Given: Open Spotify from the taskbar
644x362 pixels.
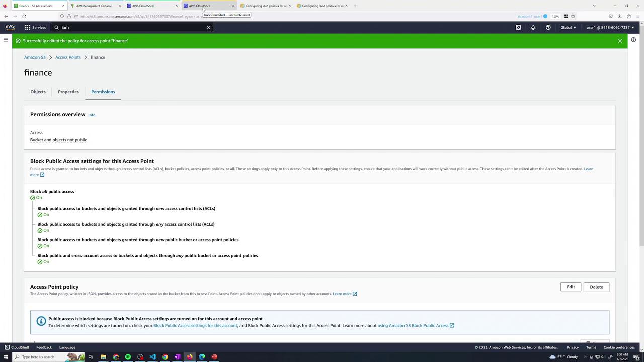Looking at the screenshot, I should [128, 357].
